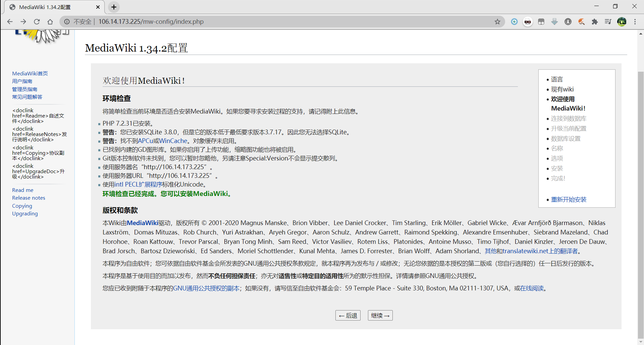Go back using browser back arrow
This screenshot has height=345, width=644.
[x=10, y=22]
